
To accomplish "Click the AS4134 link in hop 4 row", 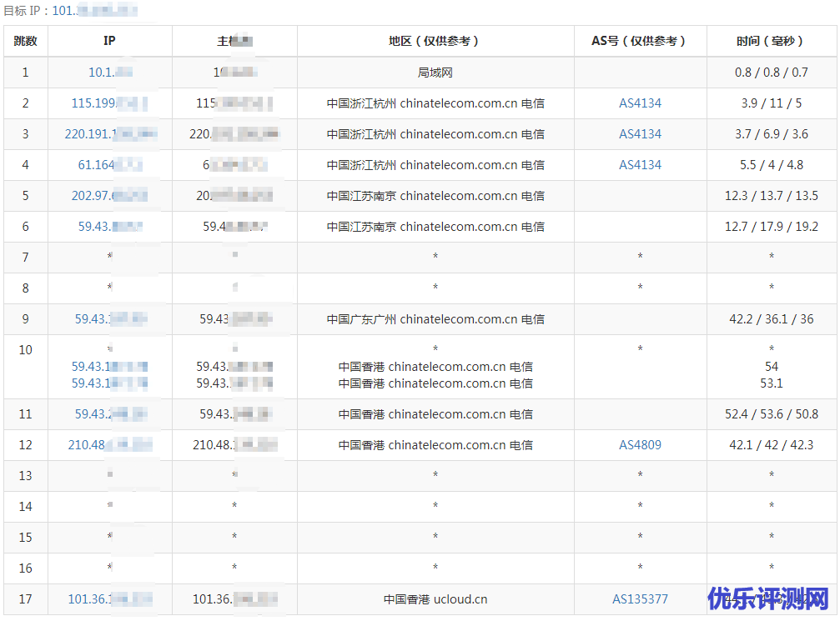I will [x=640, y=165].
